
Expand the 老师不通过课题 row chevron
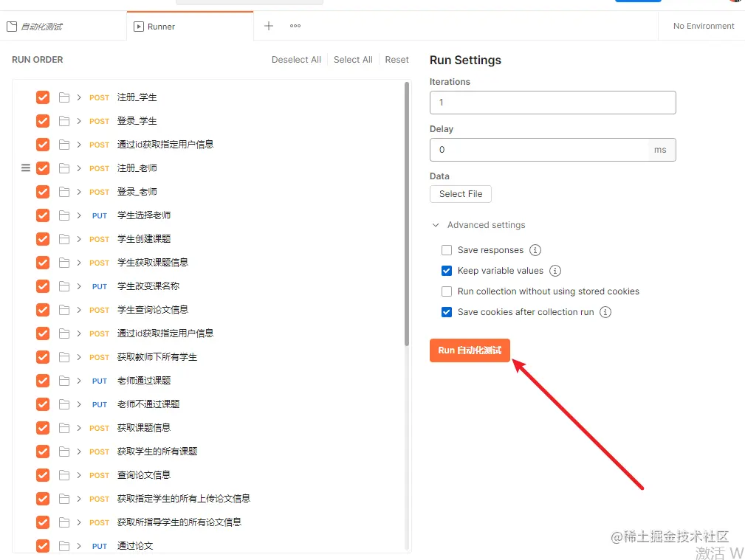click(79, 404)
